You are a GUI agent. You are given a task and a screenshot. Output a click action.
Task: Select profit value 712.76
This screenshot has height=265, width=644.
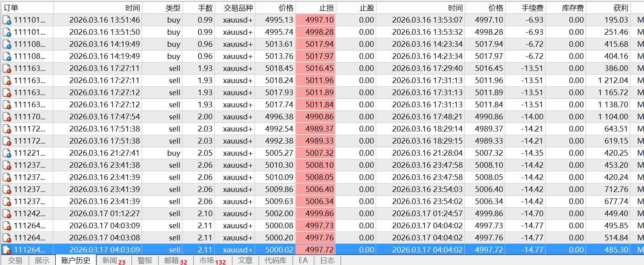[616, 189]
